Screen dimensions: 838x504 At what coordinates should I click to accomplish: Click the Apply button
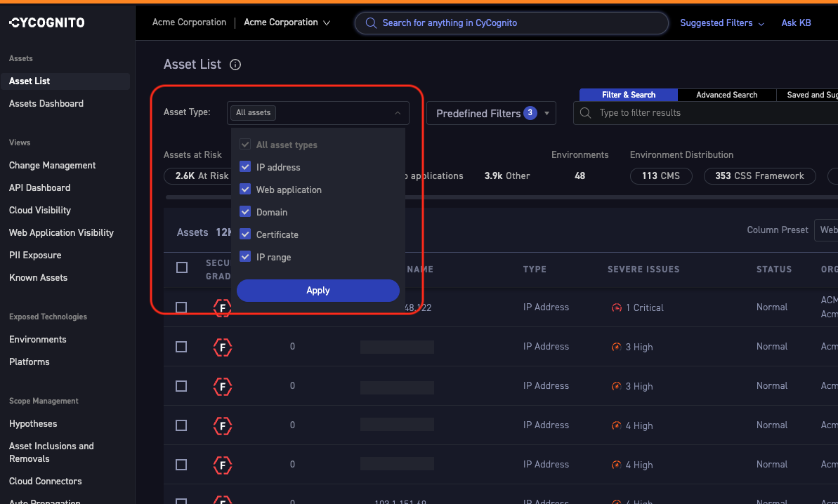pos(318,291)
